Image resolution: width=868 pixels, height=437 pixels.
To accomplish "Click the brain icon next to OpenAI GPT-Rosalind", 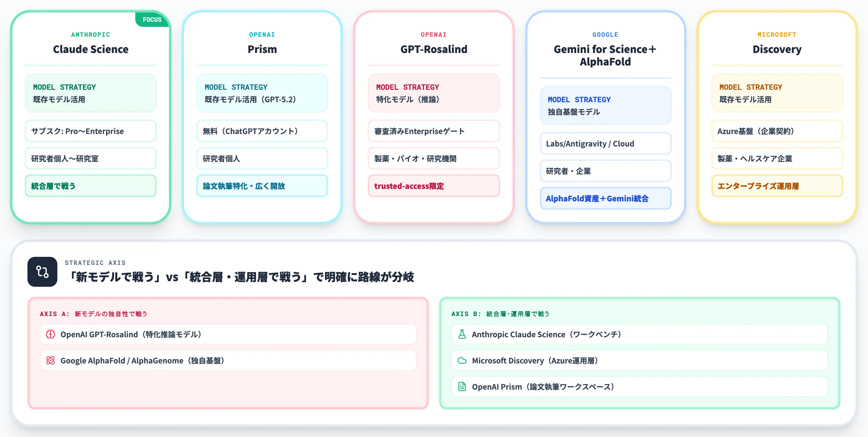I will point(51,334).
